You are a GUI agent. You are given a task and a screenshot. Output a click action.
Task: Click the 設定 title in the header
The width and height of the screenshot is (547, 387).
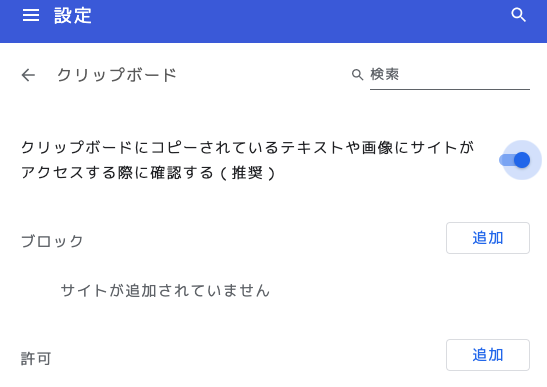pos(73,16)
